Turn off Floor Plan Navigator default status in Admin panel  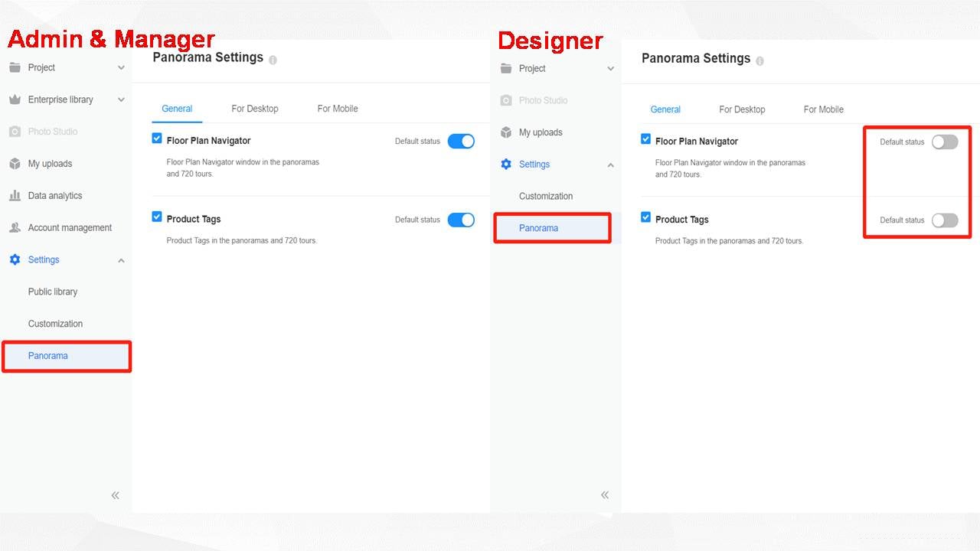461,142
